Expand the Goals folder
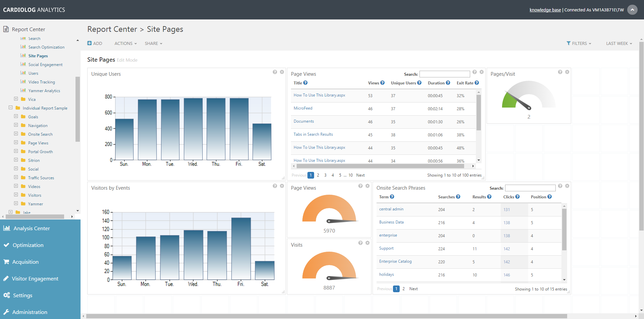 16,116
